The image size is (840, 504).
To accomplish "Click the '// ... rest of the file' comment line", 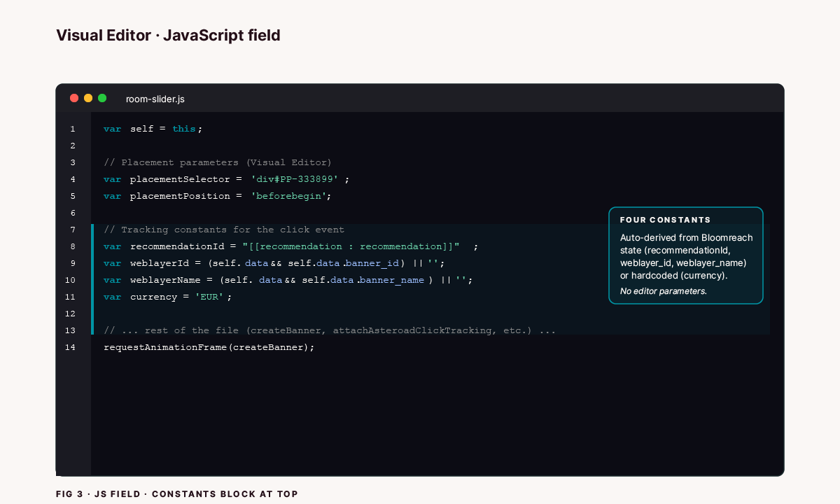I will pyautogui.click(x=330, y=330).
